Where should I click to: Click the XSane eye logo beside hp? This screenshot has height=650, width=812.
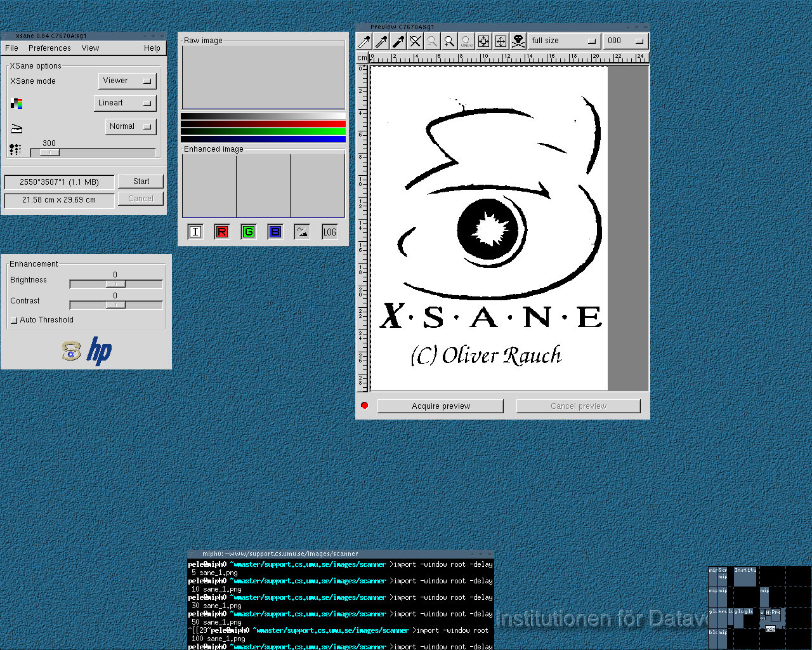(x=71, y=350)
